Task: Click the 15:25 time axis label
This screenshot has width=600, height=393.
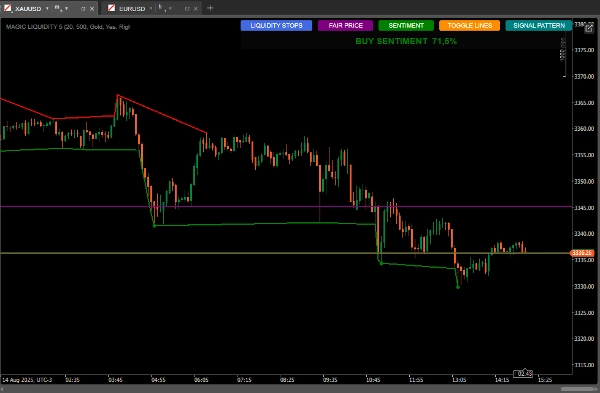Action: pos(545,380)
